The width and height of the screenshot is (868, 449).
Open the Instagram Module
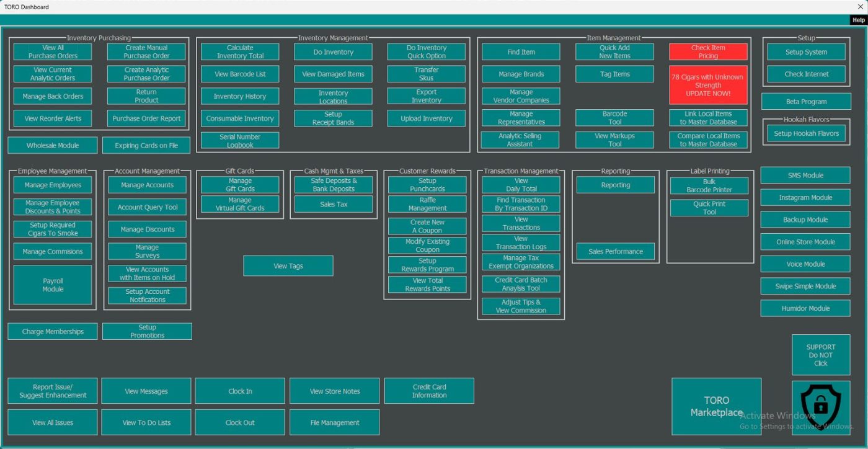click(x=805, y=198)
